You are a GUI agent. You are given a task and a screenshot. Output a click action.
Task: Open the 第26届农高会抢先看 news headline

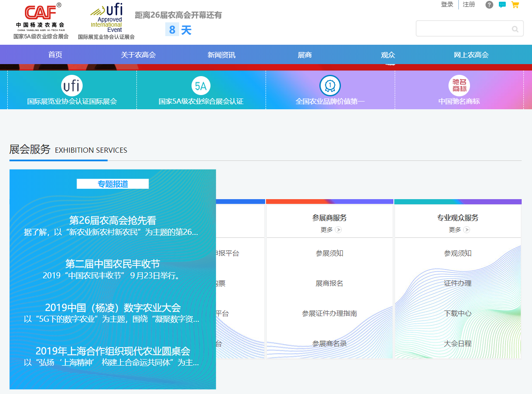112,220
